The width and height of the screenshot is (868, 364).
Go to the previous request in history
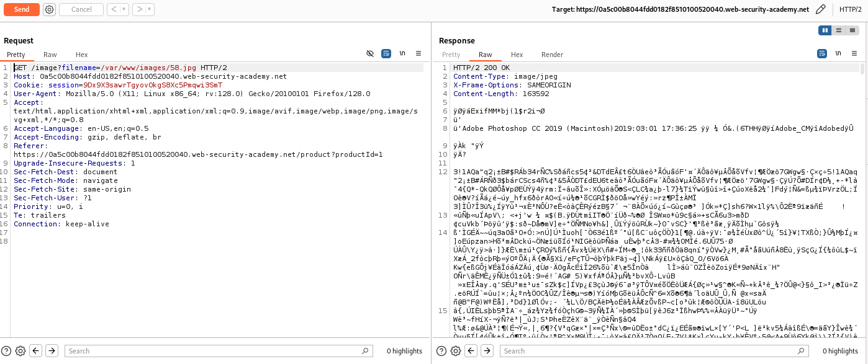pyautogui.click(x=114, y=9)
